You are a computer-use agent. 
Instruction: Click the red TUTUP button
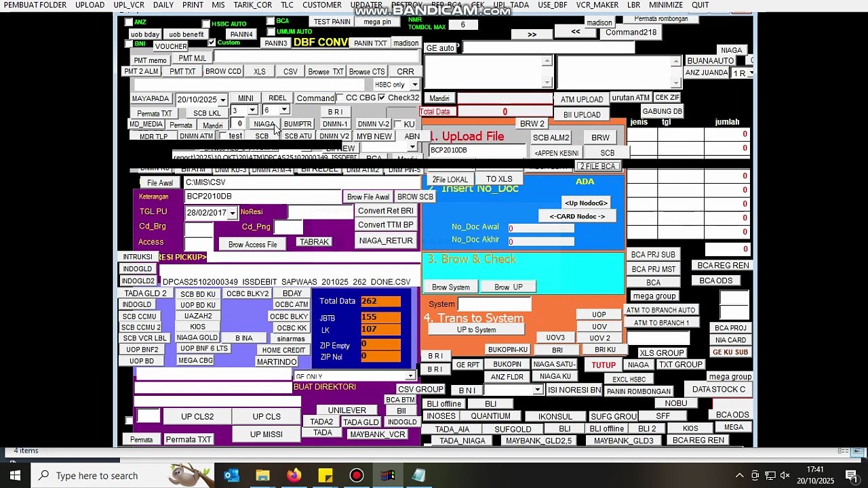click(x=604, y=365)
